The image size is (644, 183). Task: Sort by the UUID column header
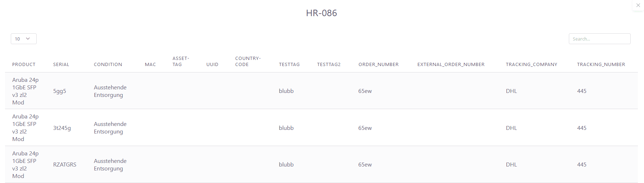pos(213,65)
